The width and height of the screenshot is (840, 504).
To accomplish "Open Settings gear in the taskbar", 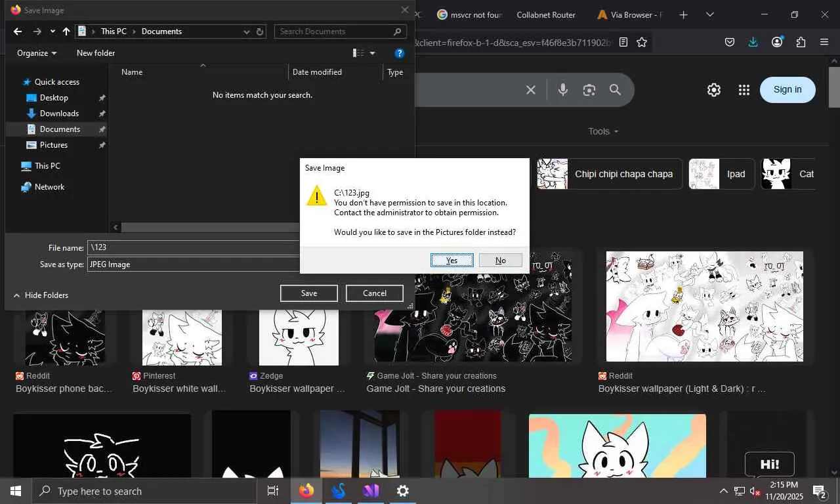I will click(x=403, y=491).
